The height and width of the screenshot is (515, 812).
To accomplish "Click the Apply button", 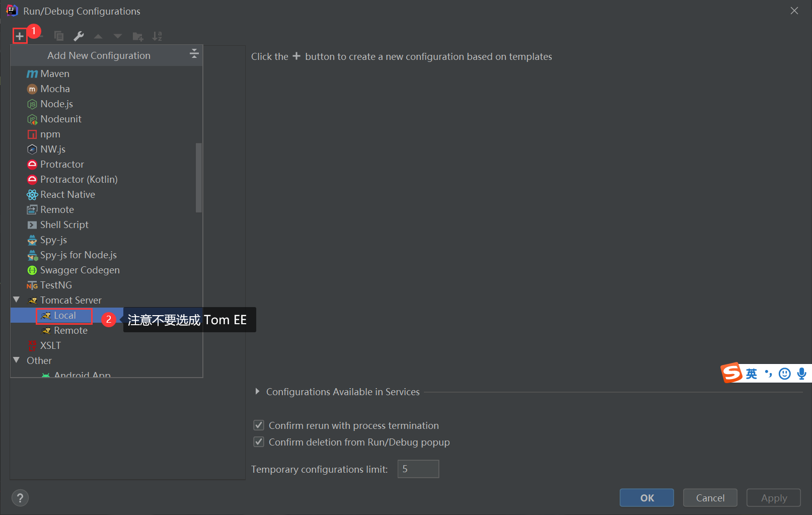I will pos(774,498).
